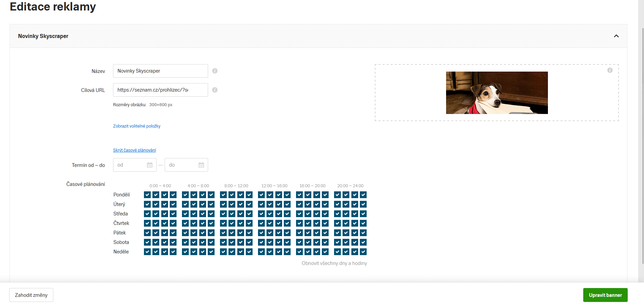The image size is (644, 305).
Task: Open calendar icon in 'do' date field
Action: pos(201,165)
